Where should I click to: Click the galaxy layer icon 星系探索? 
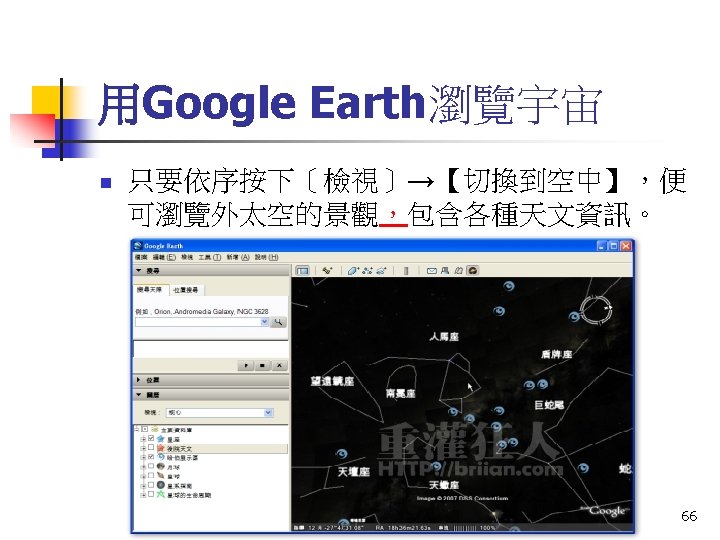tap(161, 485)
